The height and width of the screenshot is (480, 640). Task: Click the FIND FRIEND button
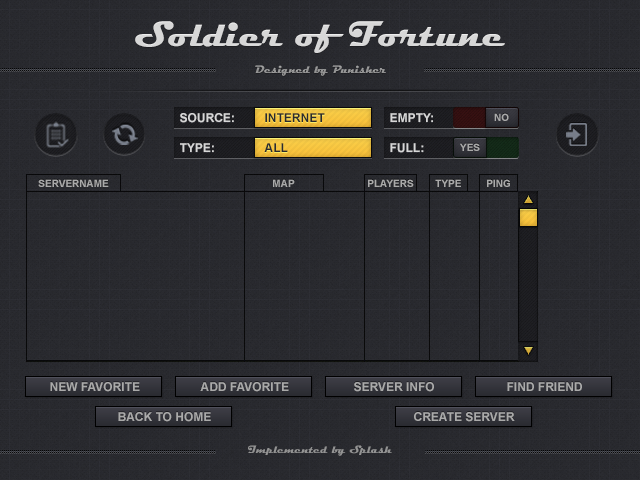[x=543, y=387]
